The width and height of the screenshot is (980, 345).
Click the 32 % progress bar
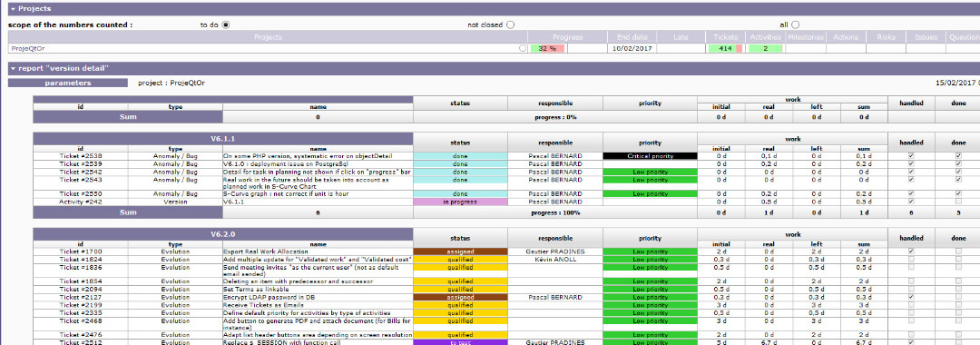click(x=547, y=48)
